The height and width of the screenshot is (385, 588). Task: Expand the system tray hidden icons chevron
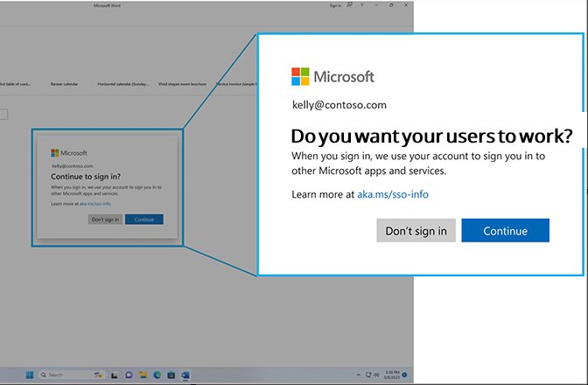(x=358, y=374)
